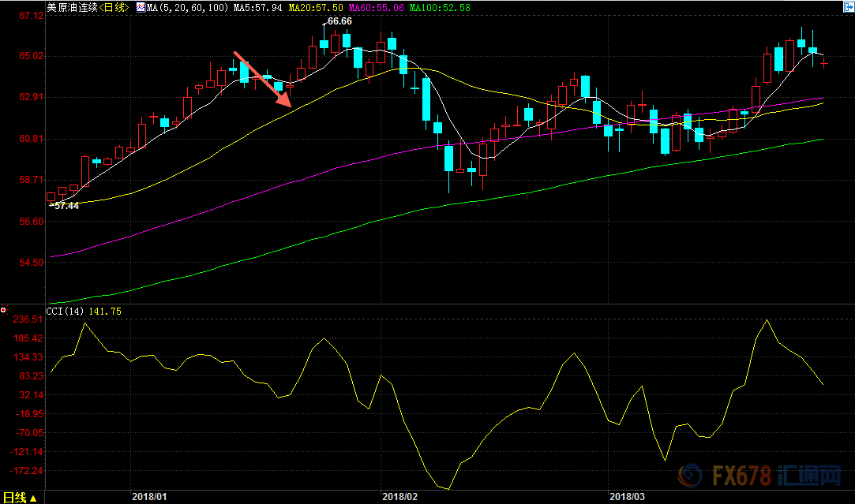Click the 2018/01 date marker on time axis
Viewport: 855px width, 504px height.
148,497
